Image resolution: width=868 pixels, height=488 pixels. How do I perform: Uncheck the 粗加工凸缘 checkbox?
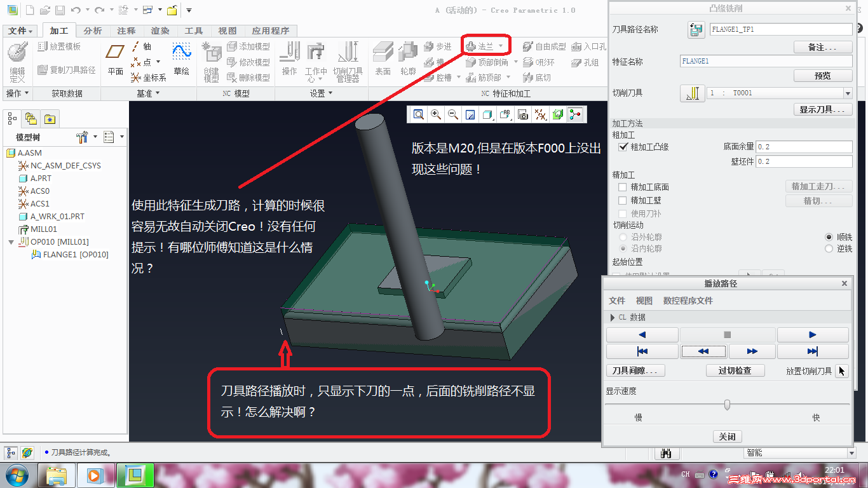[623, 147]
